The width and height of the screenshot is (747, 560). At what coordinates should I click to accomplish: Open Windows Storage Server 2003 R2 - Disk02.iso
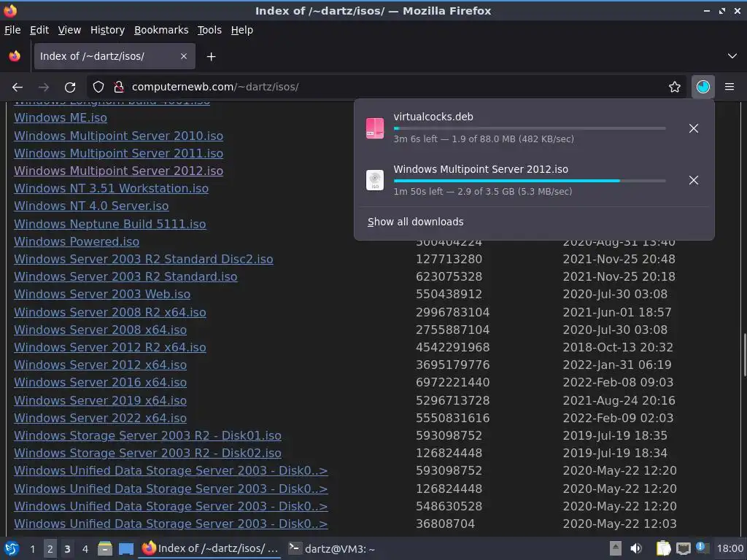147,454
